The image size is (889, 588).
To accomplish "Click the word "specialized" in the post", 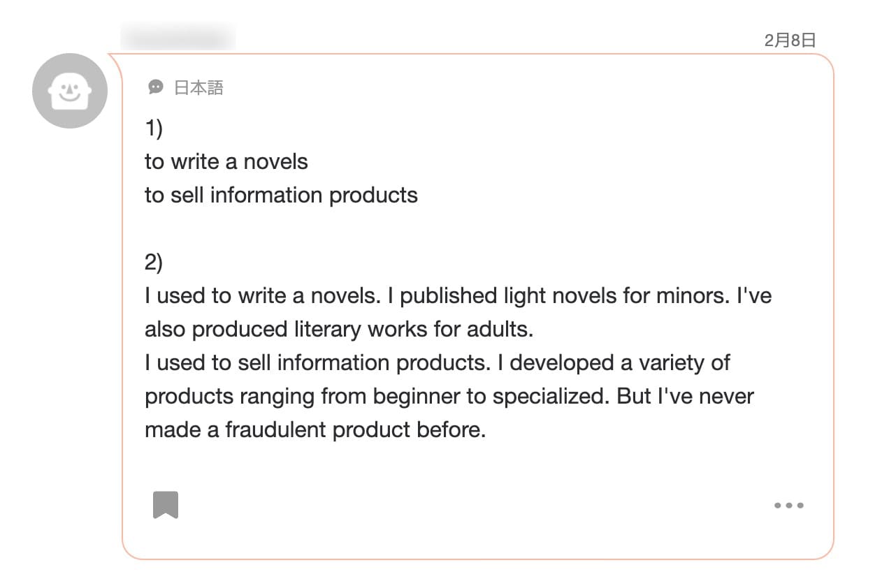I will [551, 396].
